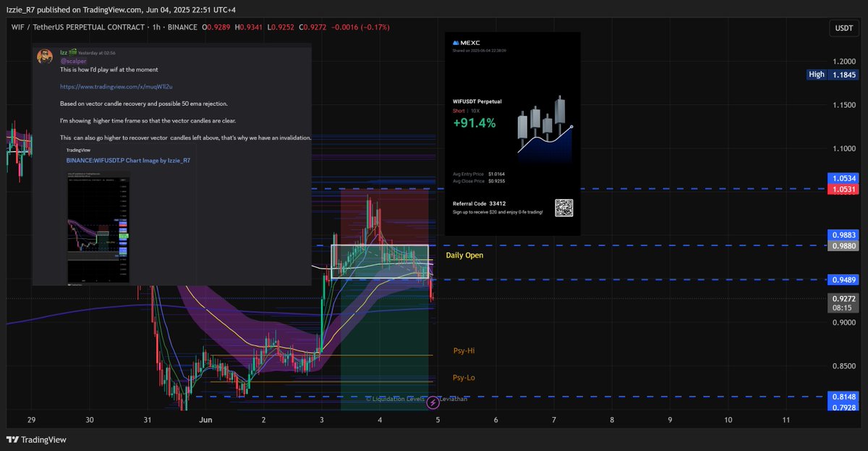The width and height of the screenshot is (868, 451).
Task: Click the @scalper mention in the comment
Action: [72, 60]
